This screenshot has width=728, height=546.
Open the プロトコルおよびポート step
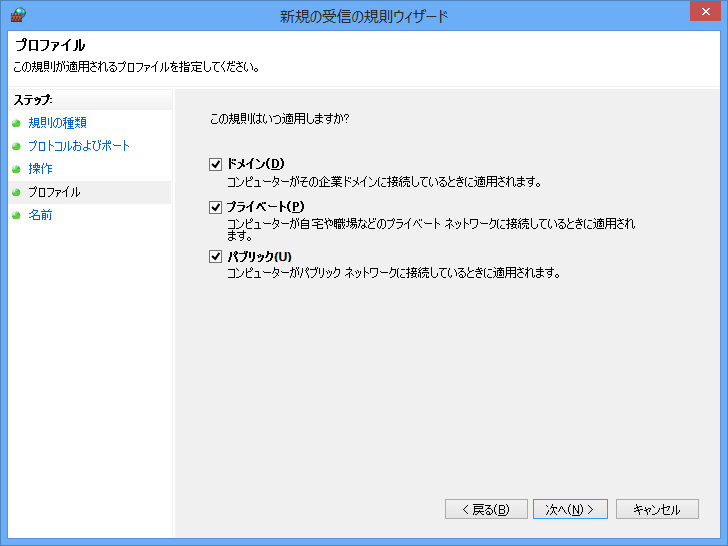coord(79,146)
